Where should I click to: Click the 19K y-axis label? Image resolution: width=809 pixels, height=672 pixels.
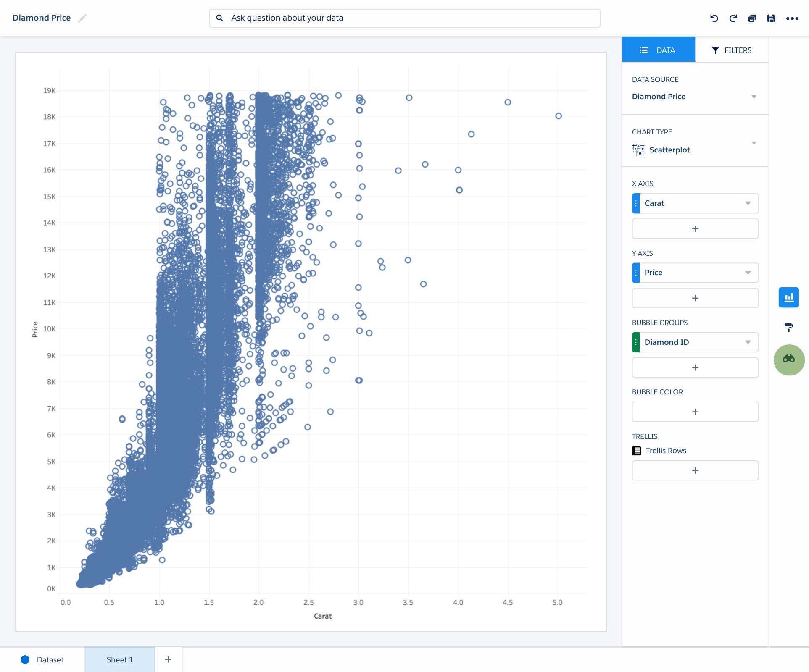[x=49, y=91]
